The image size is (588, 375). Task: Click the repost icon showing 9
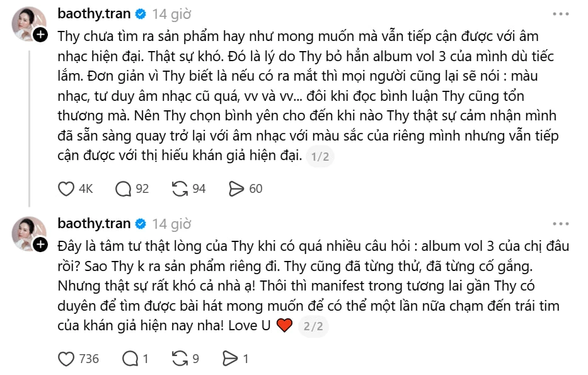coord(180,357)
